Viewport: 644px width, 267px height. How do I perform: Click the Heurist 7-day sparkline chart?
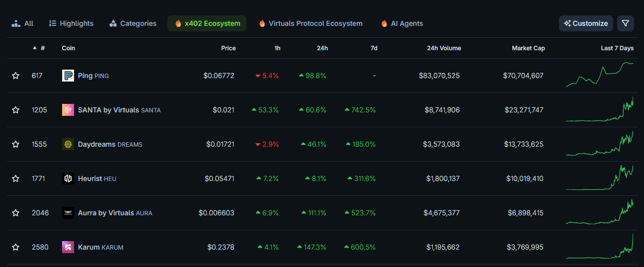point(599,178)
